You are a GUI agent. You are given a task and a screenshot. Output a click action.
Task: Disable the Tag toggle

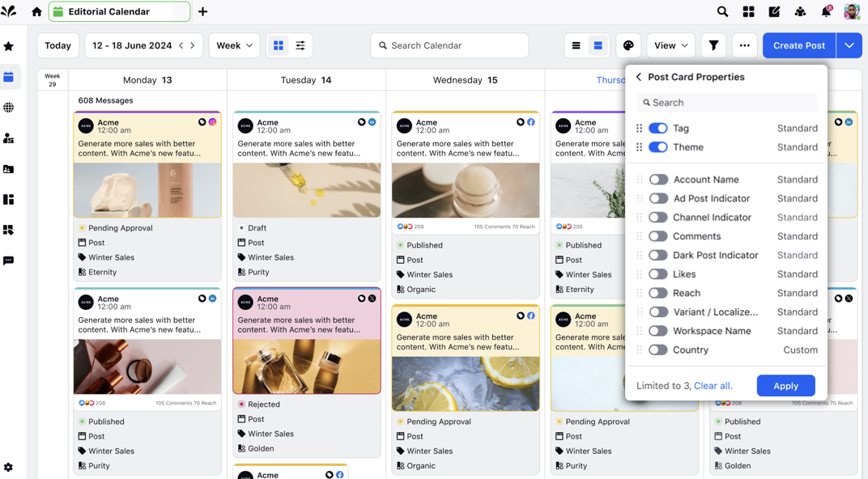(658, 129)
